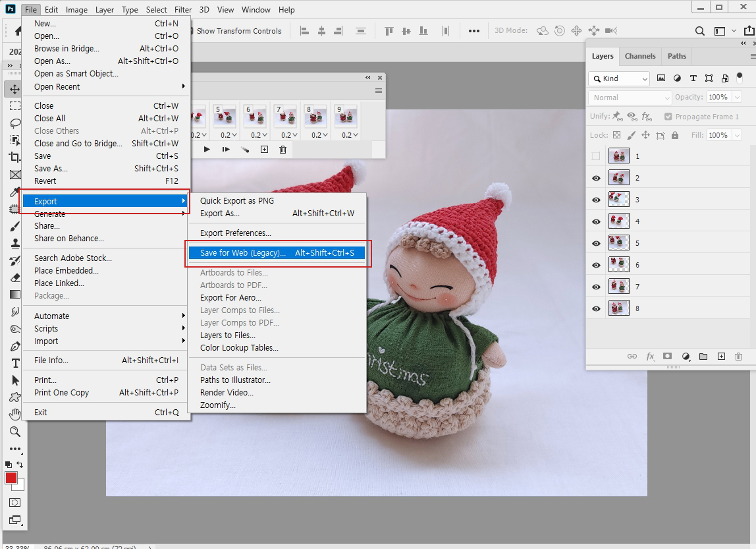The height and width of the screenshot is (549, 756).
Task: Hide layer 7 with eye icon
Action: [597, 287]
